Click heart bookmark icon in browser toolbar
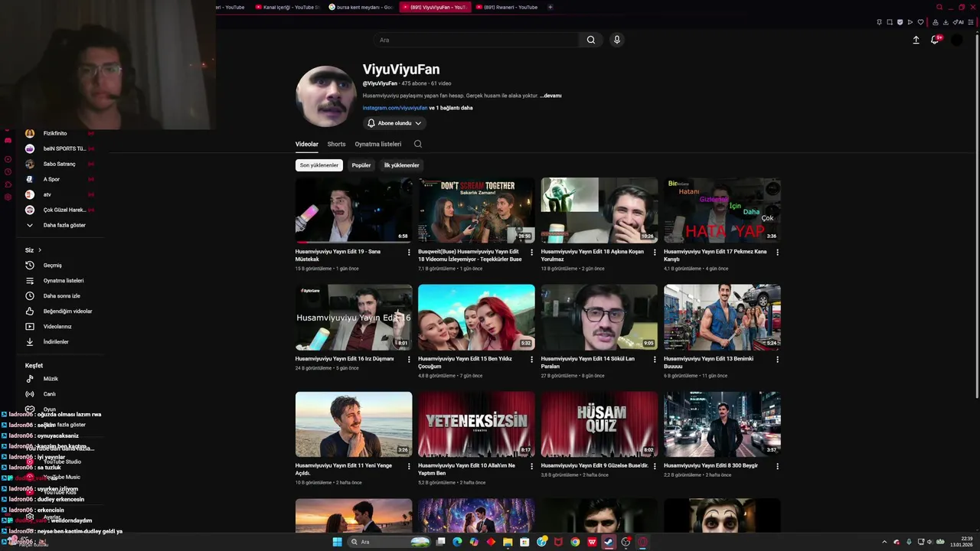Image resolution: width=980 pixels, height=551 pixels. (921, 22)
